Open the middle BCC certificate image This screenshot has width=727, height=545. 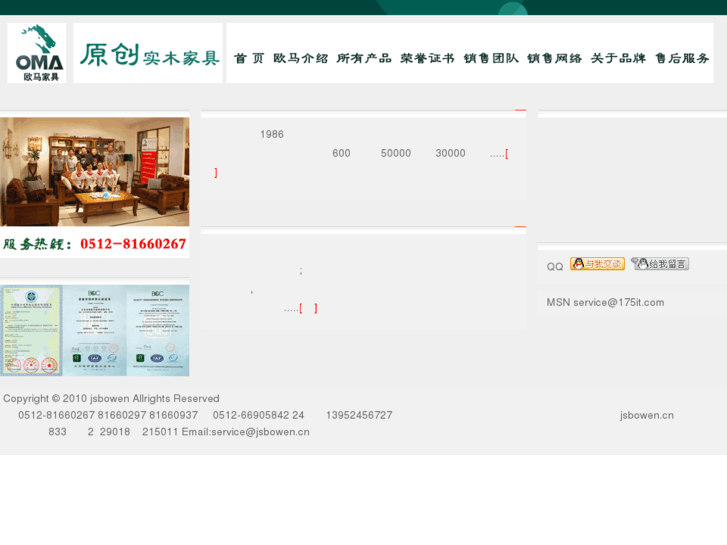click(95, 330)
